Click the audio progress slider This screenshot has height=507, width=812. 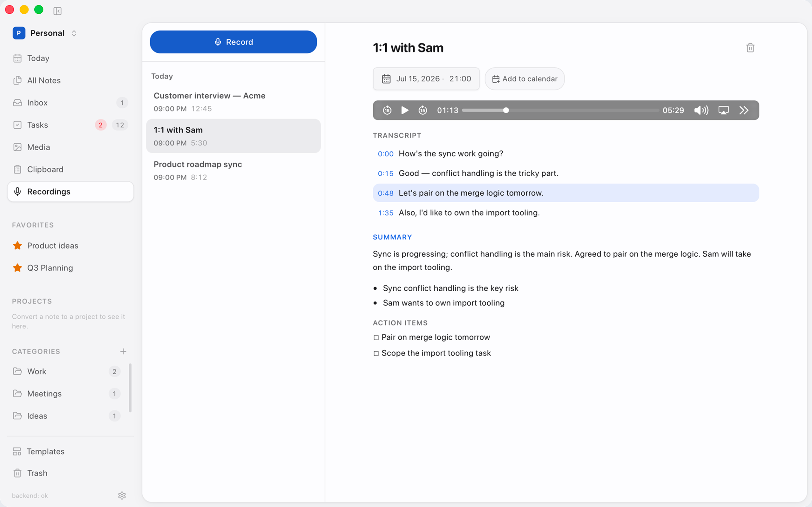(x=560, y=110)
